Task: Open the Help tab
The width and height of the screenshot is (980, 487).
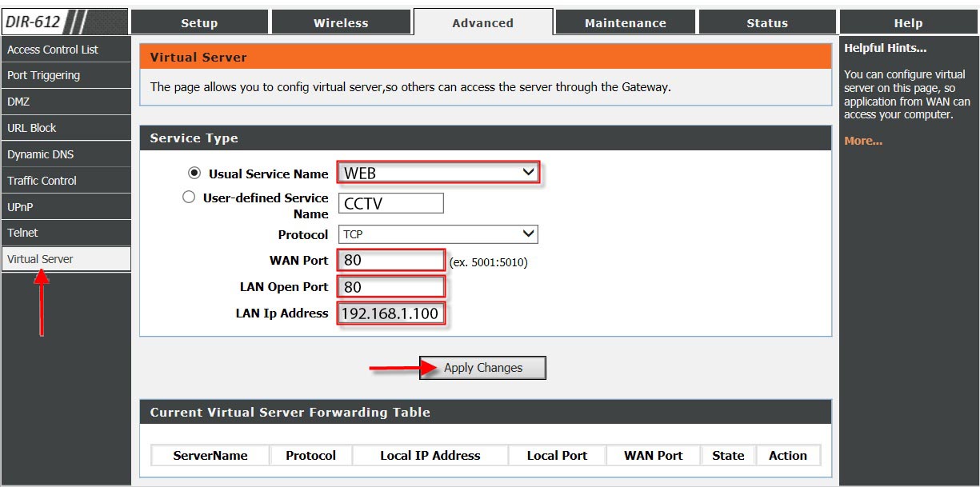Action: [908, 23]
